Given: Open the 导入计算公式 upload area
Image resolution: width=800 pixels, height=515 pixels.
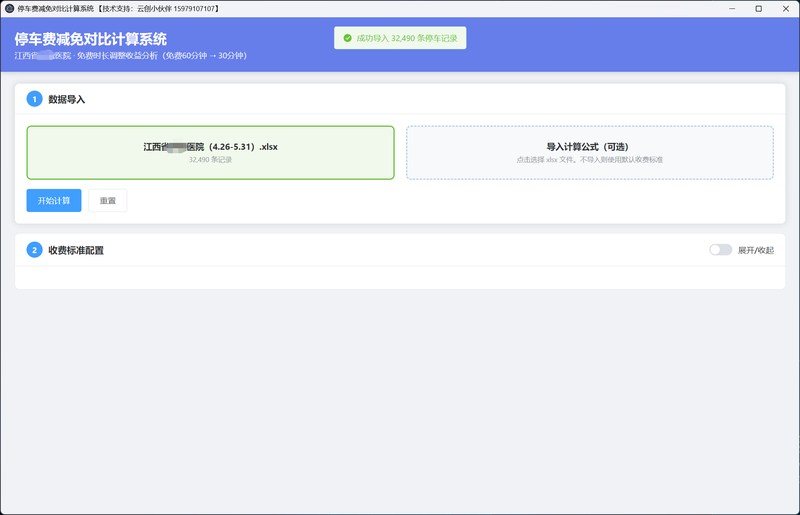Looking at the screenshot, I should 590,153.
